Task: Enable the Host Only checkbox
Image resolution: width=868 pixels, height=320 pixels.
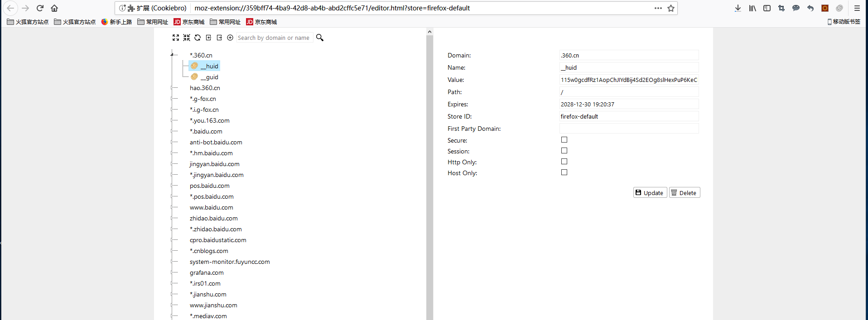Action: point(564,172)
